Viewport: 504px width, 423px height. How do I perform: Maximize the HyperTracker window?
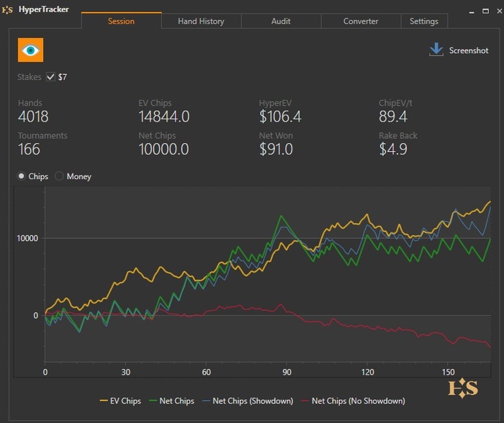pos(486,12)
